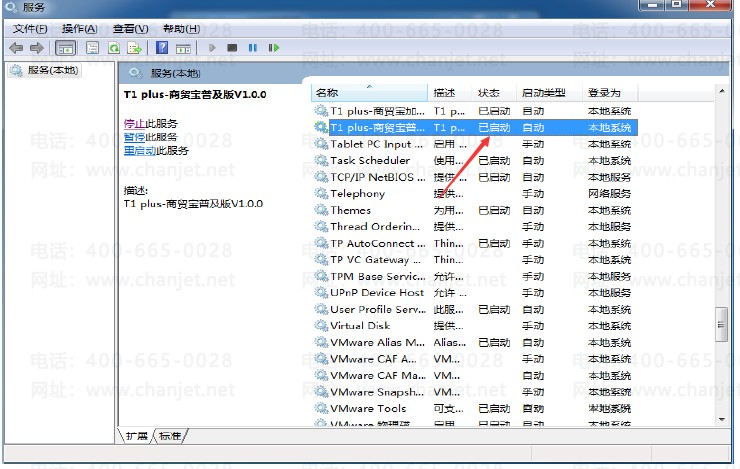Select the T1 plus-商贸宝加... service row
Image resolution: width=740 pixels, height=469 pixels.
474,111
